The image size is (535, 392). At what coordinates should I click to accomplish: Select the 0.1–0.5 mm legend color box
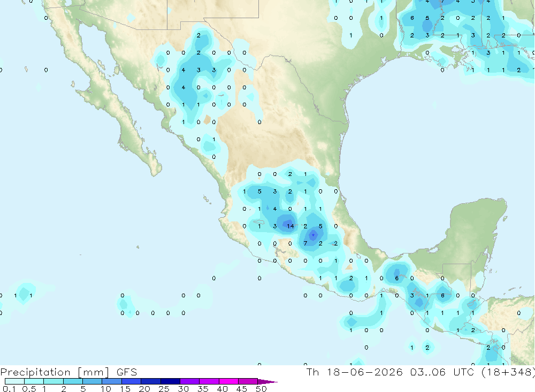coord(14,381)
